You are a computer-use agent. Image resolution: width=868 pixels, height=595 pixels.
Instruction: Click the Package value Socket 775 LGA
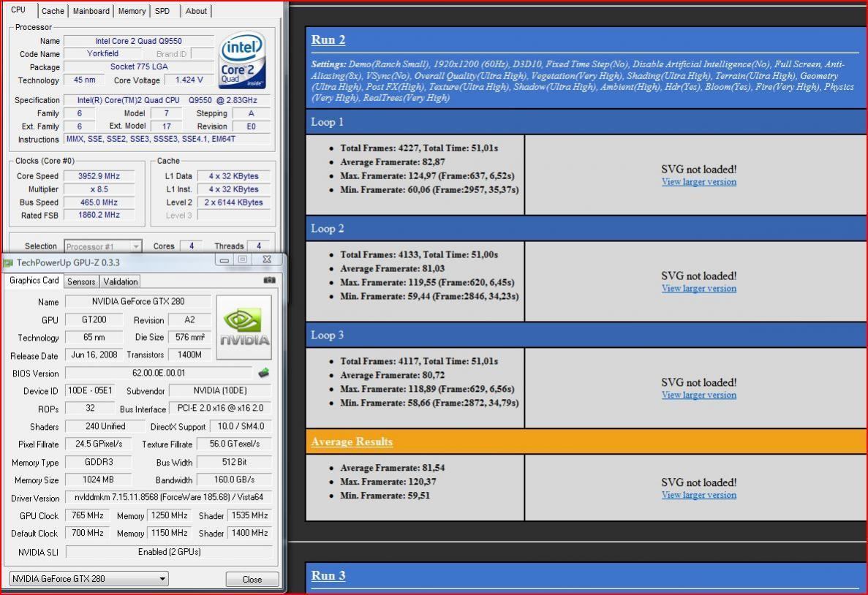pyautogui.click(x=138, y=67)
